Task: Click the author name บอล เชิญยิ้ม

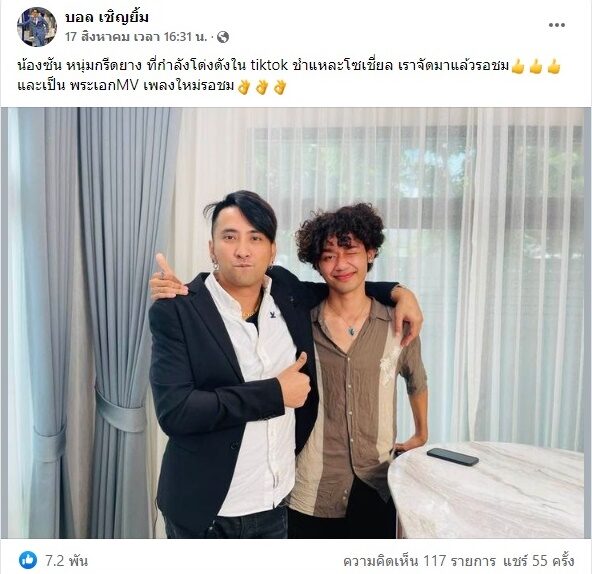Action: tap(107, 17)
